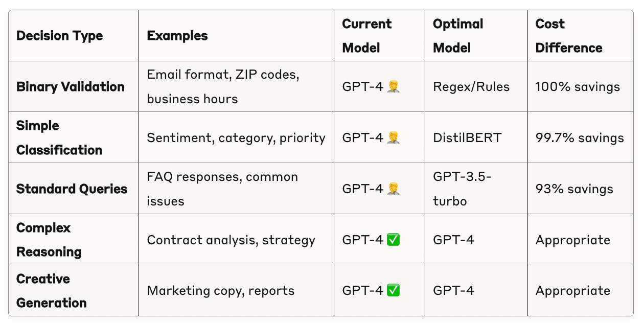Select the Binary Validation row label

tap(71, 86)
